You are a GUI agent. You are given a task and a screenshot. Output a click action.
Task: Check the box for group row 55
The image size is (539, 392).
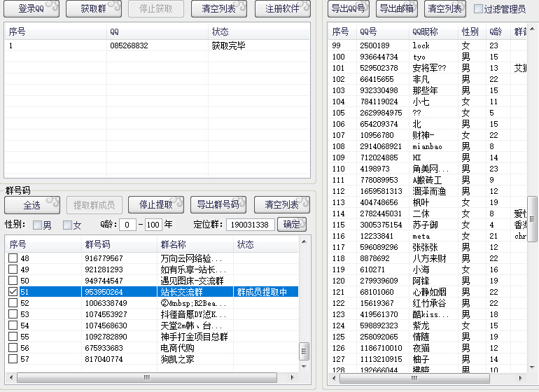(13, 336)
